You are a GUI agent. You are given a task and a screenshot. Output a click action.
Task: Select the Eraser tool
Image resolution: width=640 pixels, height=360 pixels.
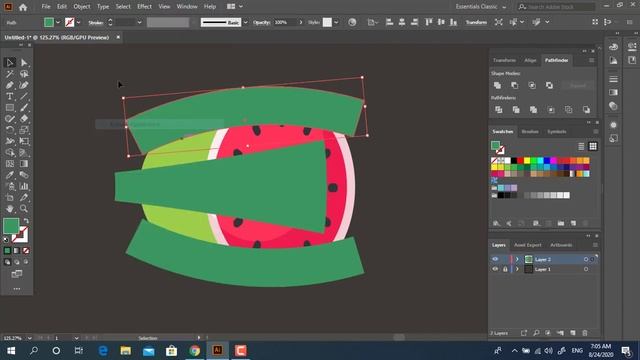pyautogui.click(x=24, y=119)
